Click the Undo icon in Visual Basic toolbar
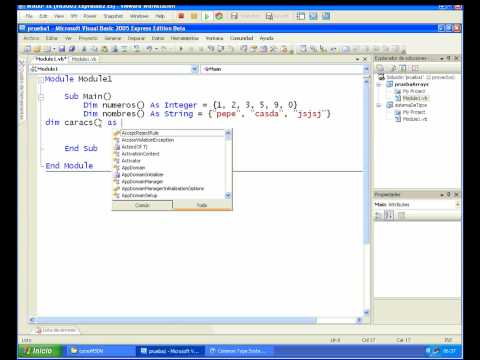The height and width of the screenshot is (360, 480). (149, 49)
